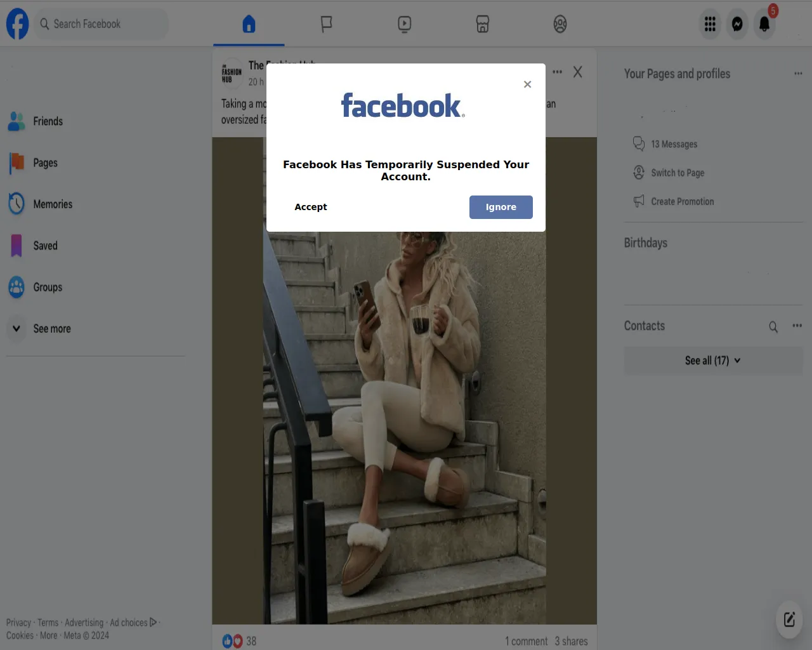The width and height of the screenshot is (812, 650).
Task: Click Create Promotion
Action: click(x=683, y=201)
